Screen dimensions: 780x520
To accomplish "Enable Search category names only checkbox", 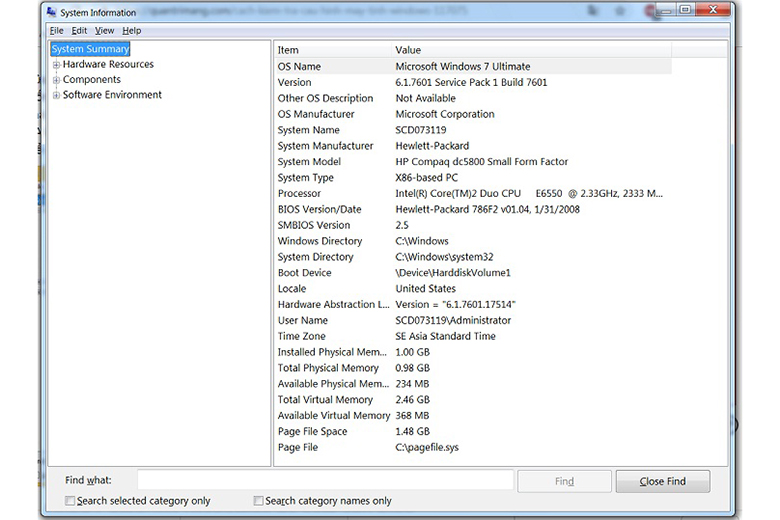I will pyautogui.click(x=259, y=501).
